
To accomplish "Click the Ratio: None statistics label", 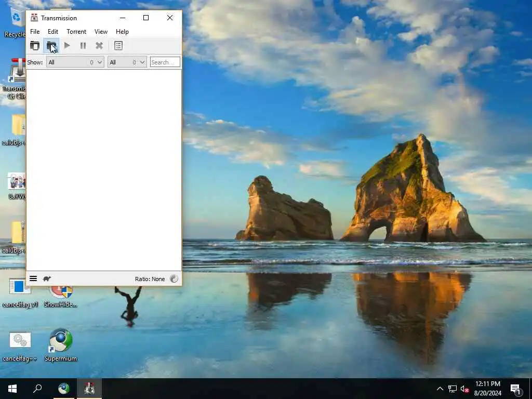I will point(150,279).
